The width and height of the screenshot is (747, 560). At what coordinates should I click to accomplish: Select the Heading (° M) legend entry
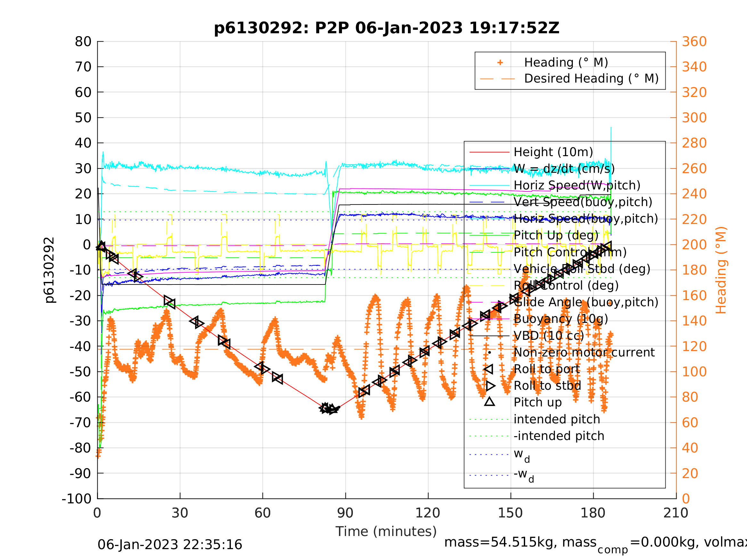pyautogui.click(x=566, y=62)
